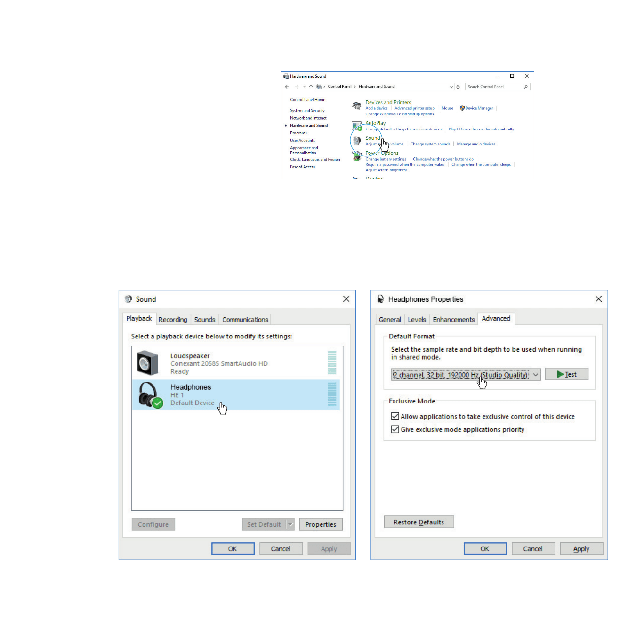The height and width of the screenshot is (644, 644).
Task: Switch to the Recording tab
Action: [x=173, y=320]
